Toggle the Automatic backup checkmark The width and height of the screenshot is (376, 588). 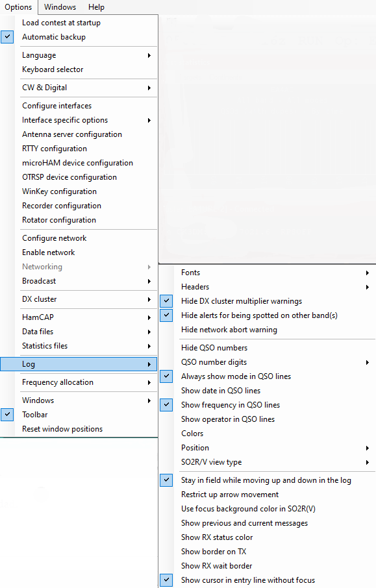(7, 37)
